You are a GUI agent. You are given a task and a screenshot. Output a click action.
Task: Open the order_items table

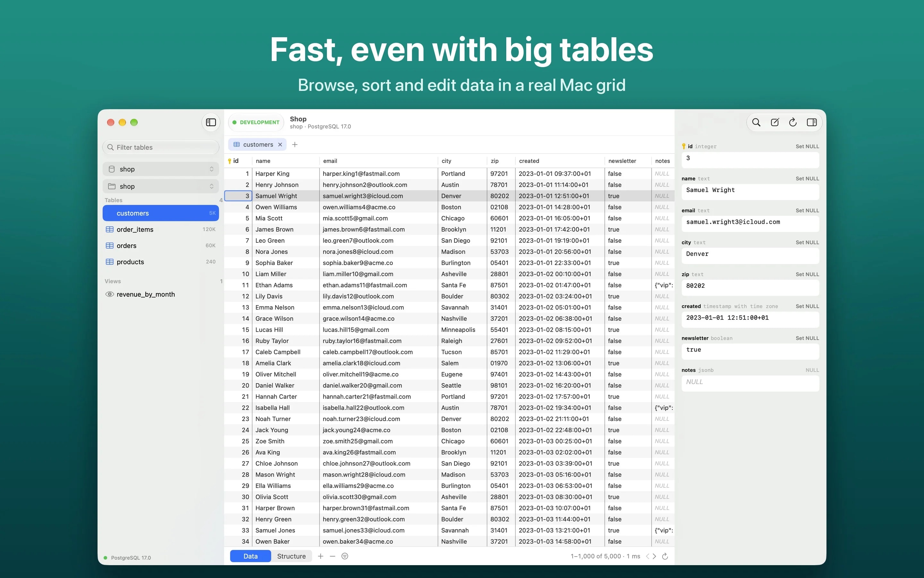point(161,229)
